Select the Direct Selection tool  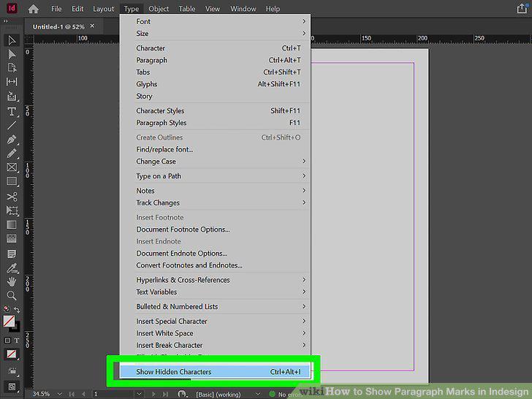[12, 54]
